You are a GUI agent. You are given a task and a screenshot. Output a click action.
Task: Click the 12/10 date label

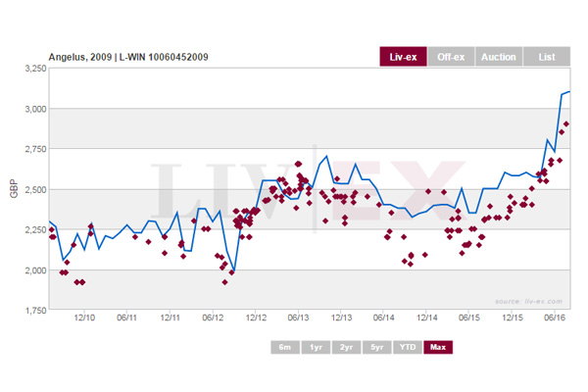point(84,318)
